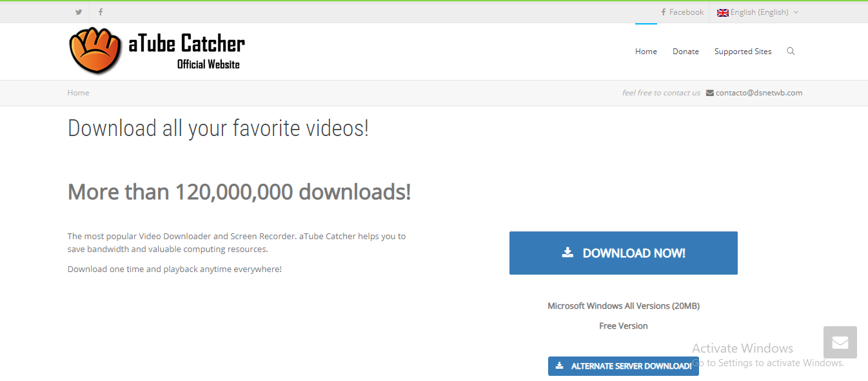Click the 'More than 120,000,000 downloads!' heading
The image size is (868, 381).
click(x=239, y=192)
